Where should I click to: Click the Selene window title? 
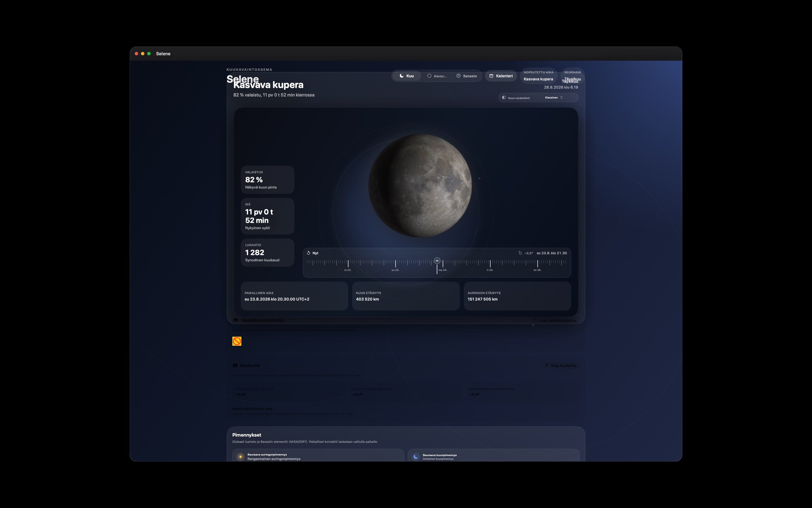click(x=163, y=54)
